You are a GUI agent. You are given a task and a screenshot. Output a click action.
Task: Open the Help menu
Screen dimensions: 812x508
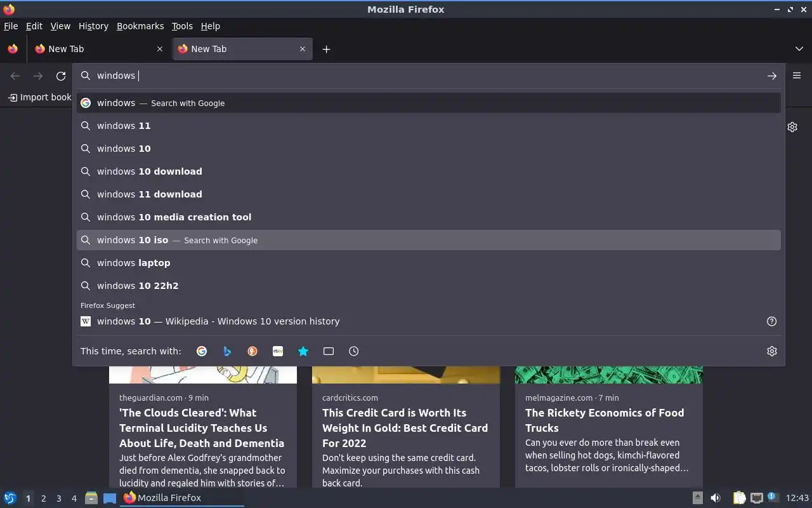tap(210, 26)
